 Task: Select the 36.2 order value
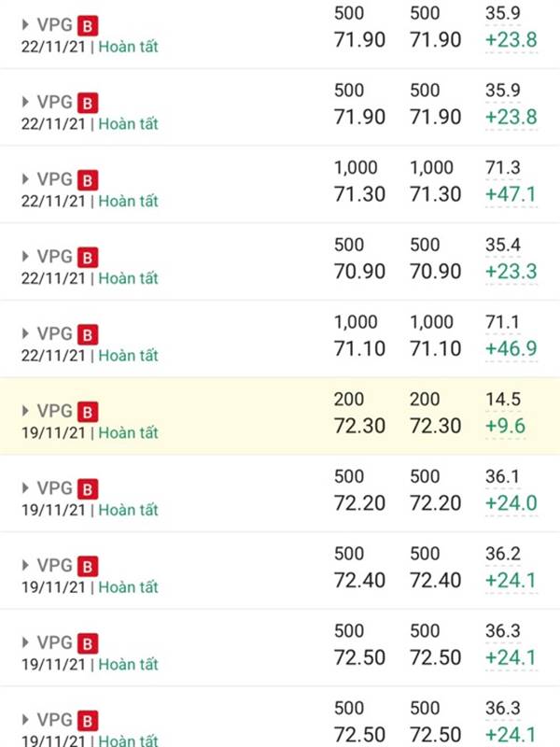[503, 554]
